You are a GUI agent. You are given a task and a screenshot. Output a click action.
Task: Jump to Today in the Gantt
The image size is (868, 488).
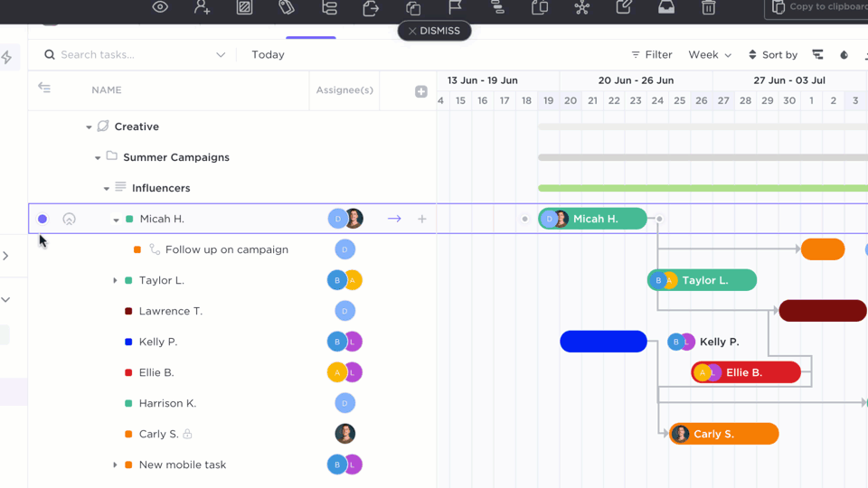(268, 55)
